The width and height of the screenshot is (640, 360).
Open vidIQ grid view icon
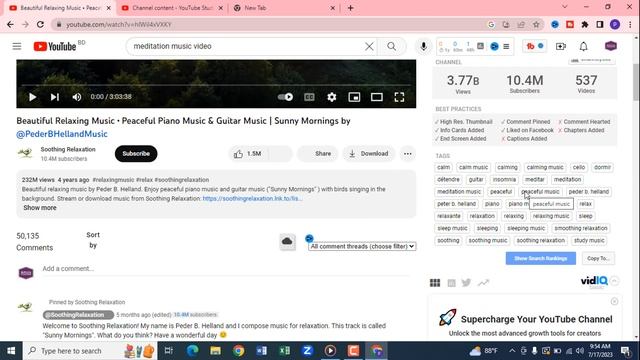point(435,282)
